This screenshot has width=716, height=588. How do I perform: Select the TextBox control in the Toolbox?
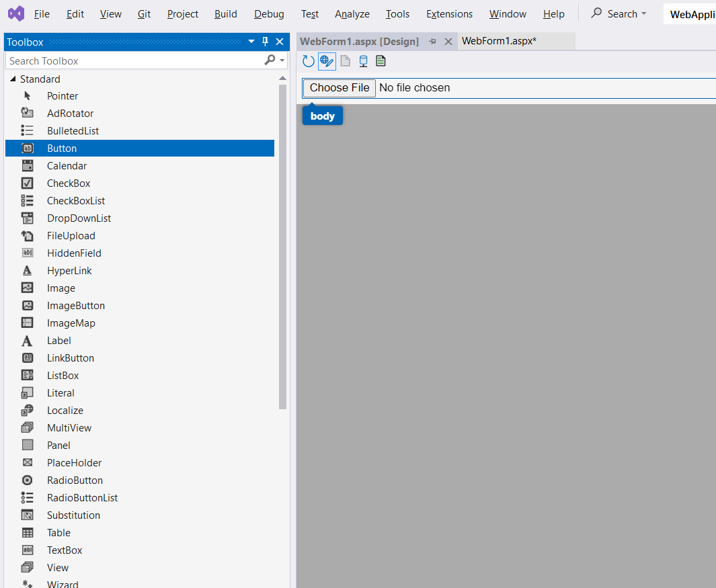pos(65,550)
